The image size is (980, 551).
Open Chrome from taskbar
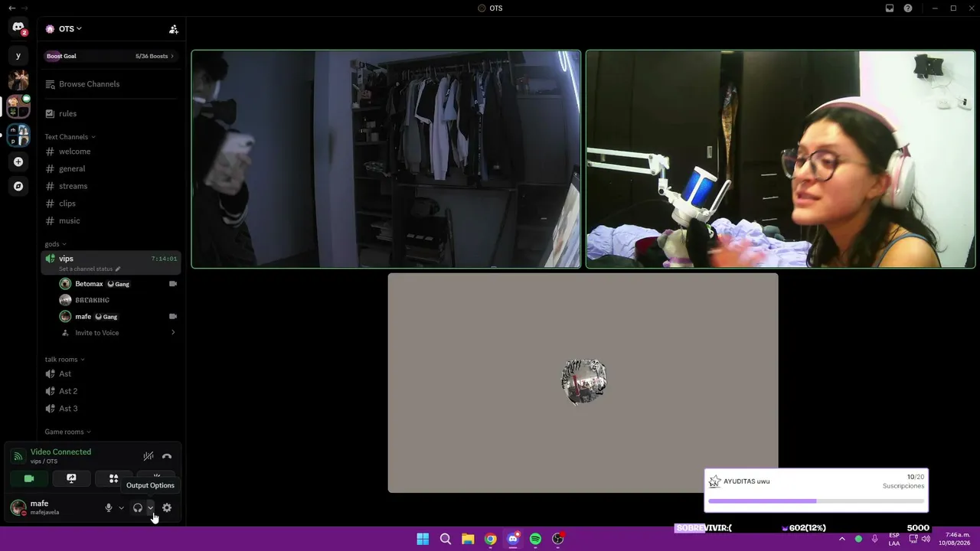click(x=490, y=539)
